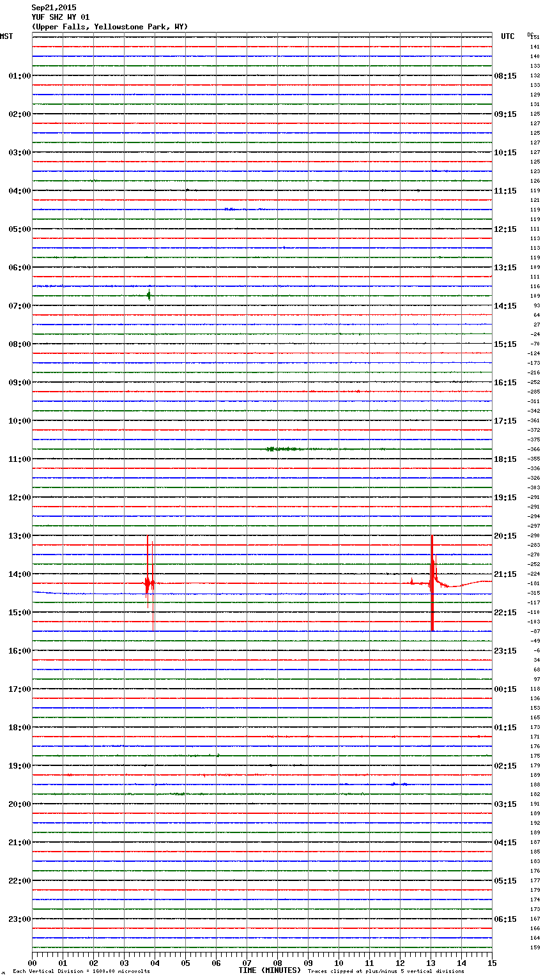Click the 06:00 MST hour label

19,268
